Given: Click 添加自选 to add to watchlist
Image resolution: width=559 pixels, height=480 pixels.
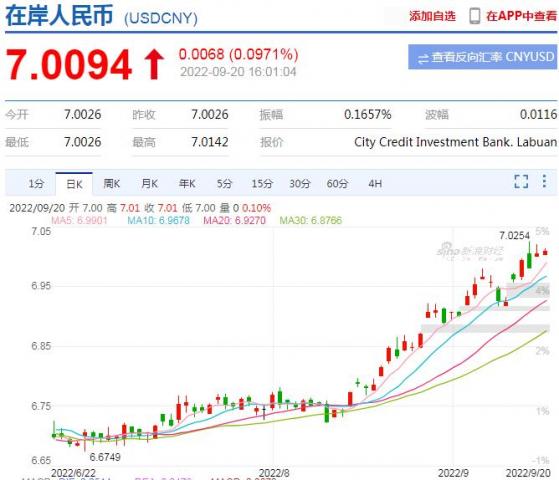Looking at the screenshot, I should [432, 16].
